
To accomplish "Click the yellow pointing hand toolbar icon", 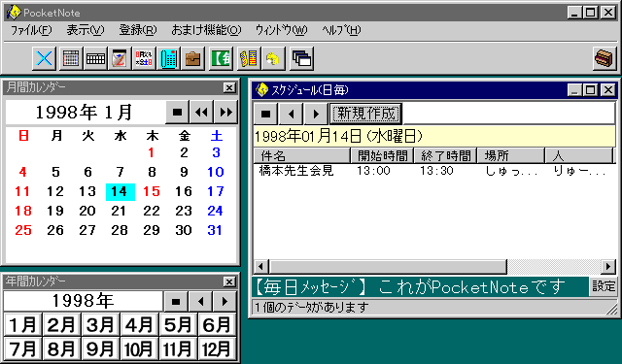I will (273, 58).
